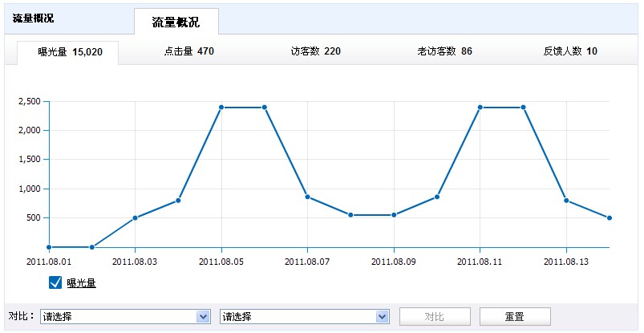Click the 曝光量 legend link
The width and height of the screenshot is (644, 333).
point(81,282)
